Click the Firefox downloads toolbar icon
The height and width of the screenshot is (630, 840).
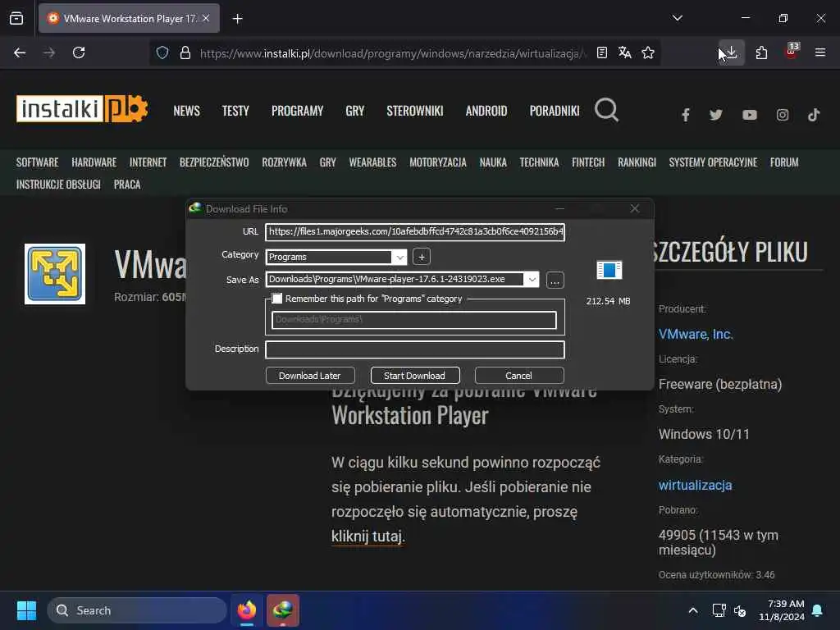coord(731,52)
